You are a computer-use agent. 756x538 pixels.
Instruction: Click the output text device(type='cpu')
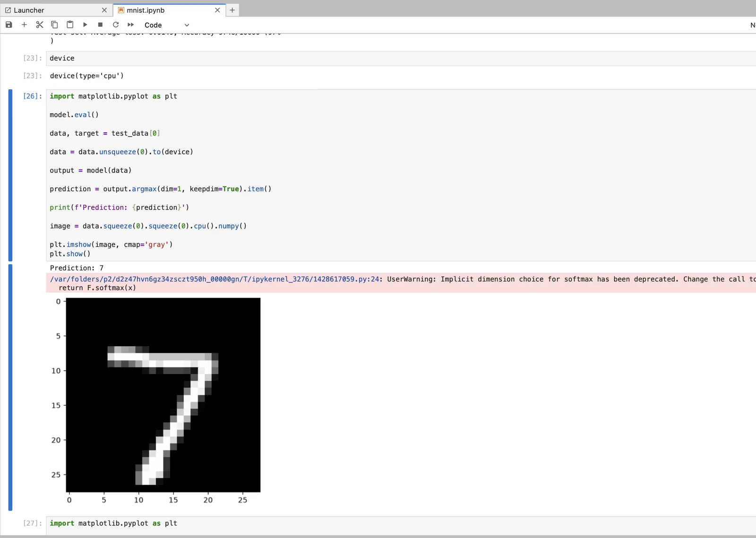pyautogui.click(x=87, y=76)
